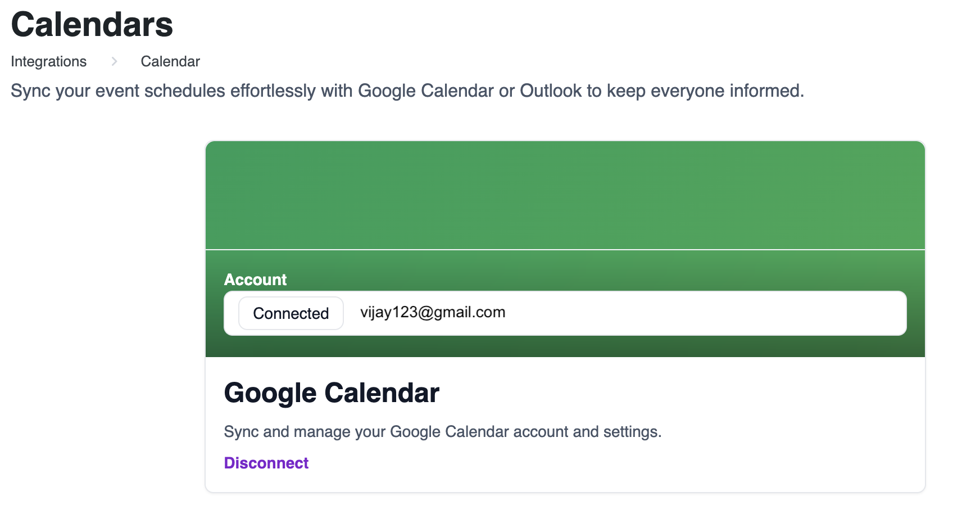The width and height of the screenshot is (980, 514).
Task: Click the page subtitle about syncing schedules
Action: [x=407, y=91]
